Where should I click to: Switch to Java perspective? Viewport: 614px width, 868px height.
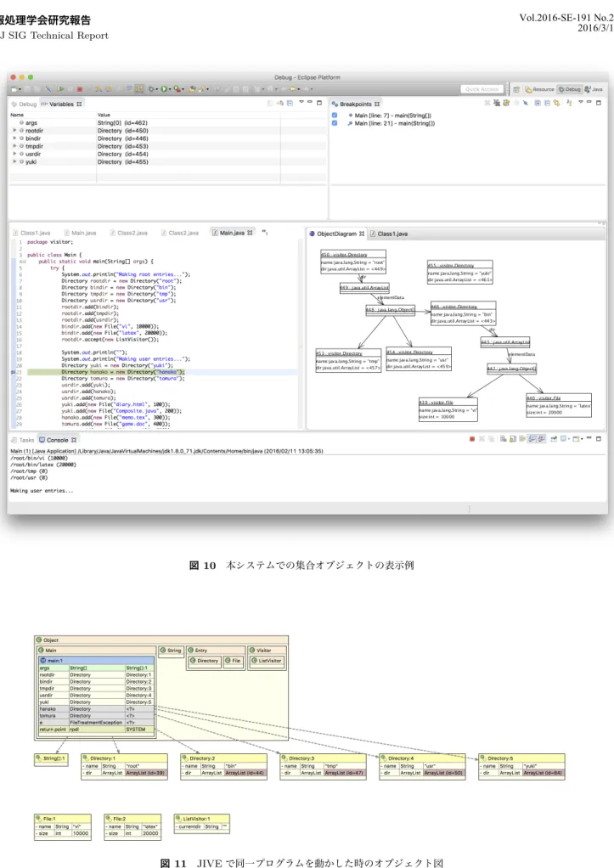pos(594,89)
